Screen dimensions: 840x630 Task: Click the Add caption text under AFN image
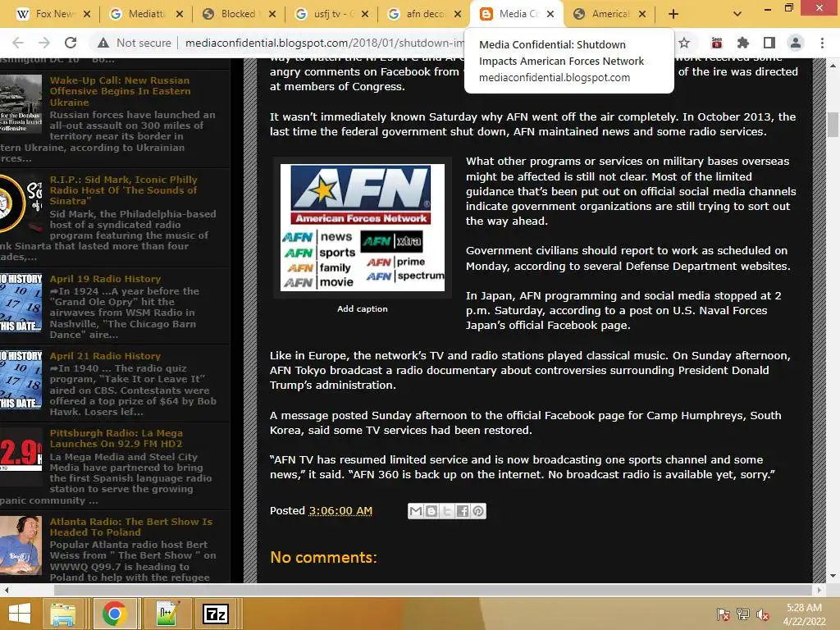(362, 308)
